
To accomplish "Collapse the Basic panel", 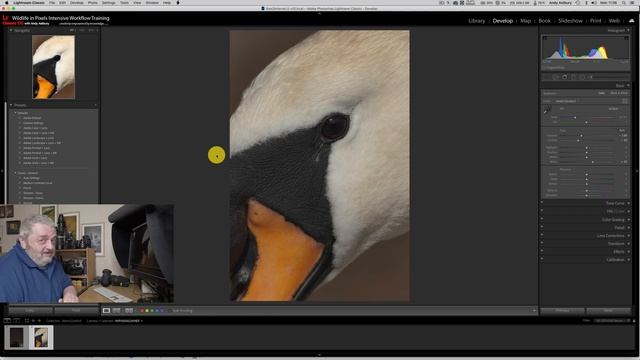I will coord(629,86).
